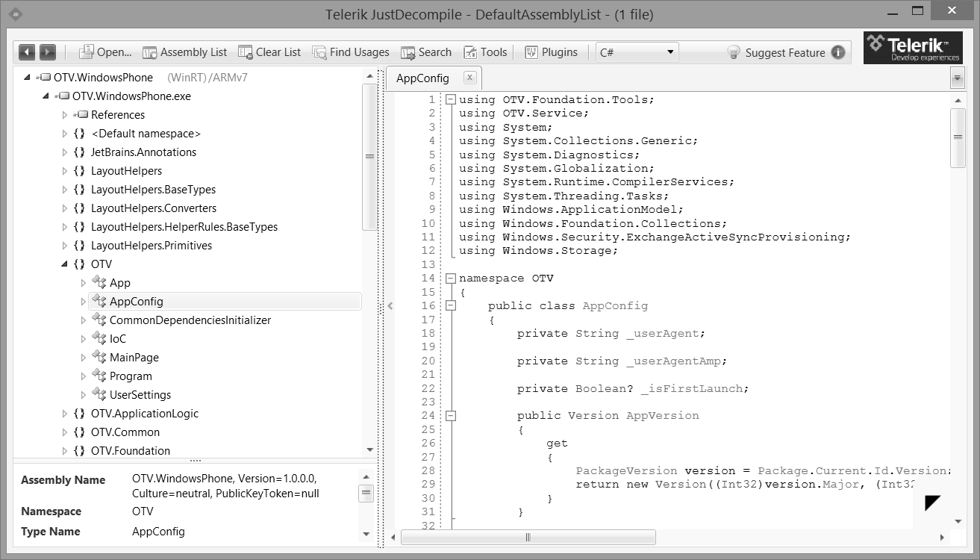Collapse the OTV namespace node
Screen dimensions: 980x560
pyautogui.click(x=65, y=264)
